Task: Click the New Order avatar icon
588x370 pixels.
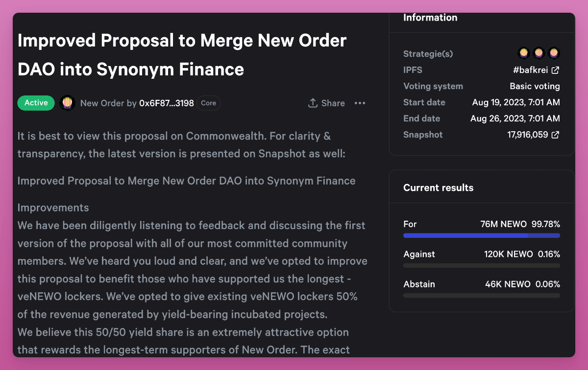Action: click(x=67, y=103)
